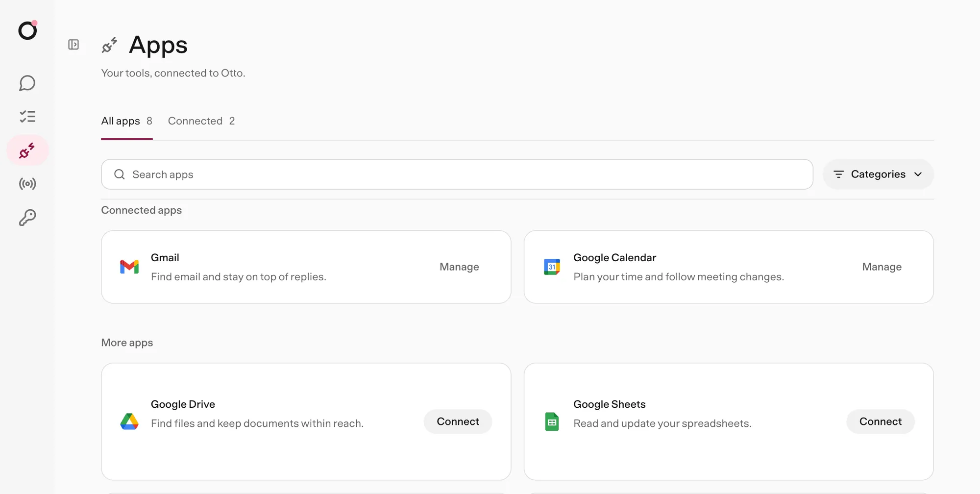Image resolution: width=980 pixels, height=494 pixels.
Task: Open the key icon in sidebar
Action: click(27, 218)
